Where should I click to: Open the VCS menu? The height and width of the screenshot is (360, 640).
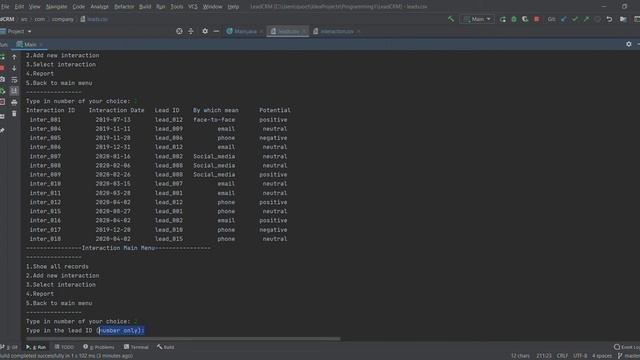tap(193, 7)
